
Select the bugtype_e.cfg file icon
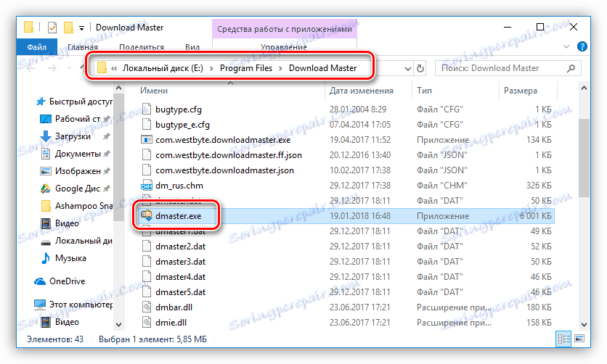[147, 125]
